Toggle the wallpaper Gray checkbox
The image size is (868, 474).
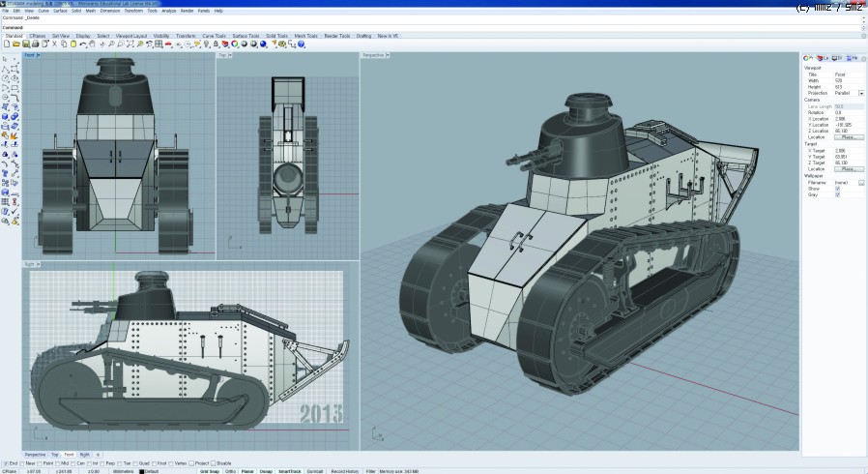point(837,194)
